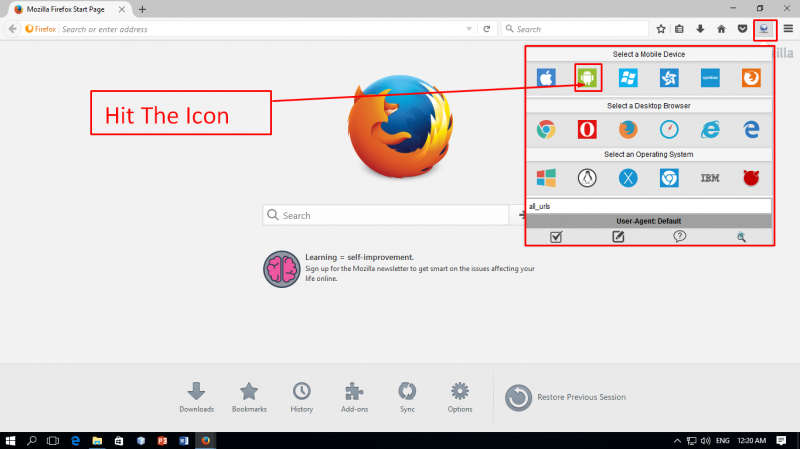Open Sync from start page
The width and height of the screenshot is (800, 449).
coord(407,397)
